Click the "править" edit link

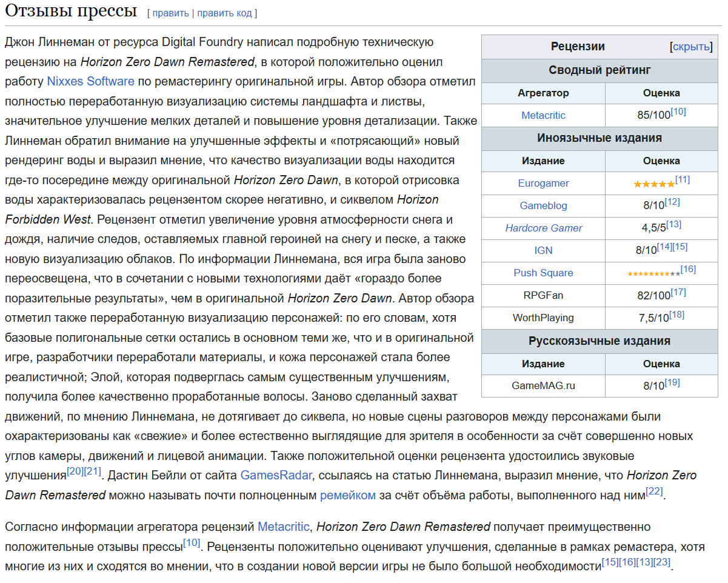pyautogui.click(x=170, y=13)
